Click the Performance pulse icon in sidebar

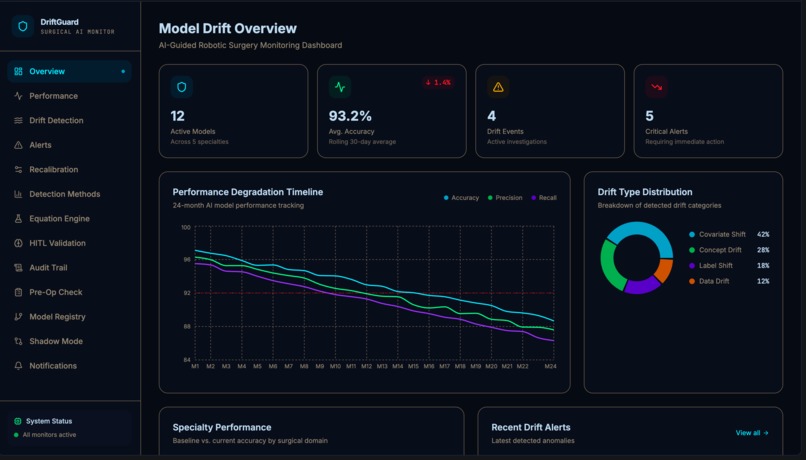pyautogui.click(x=18, y=96)
